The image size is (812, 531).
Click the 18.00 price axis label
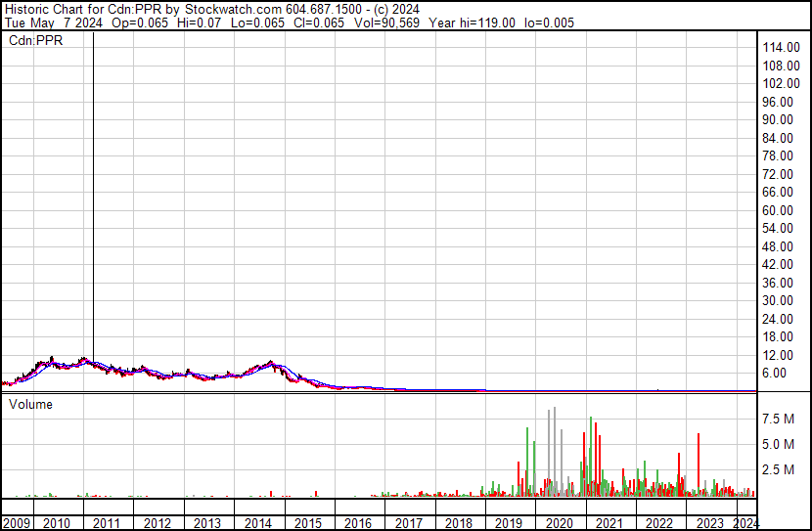click(x=778, y=337)
